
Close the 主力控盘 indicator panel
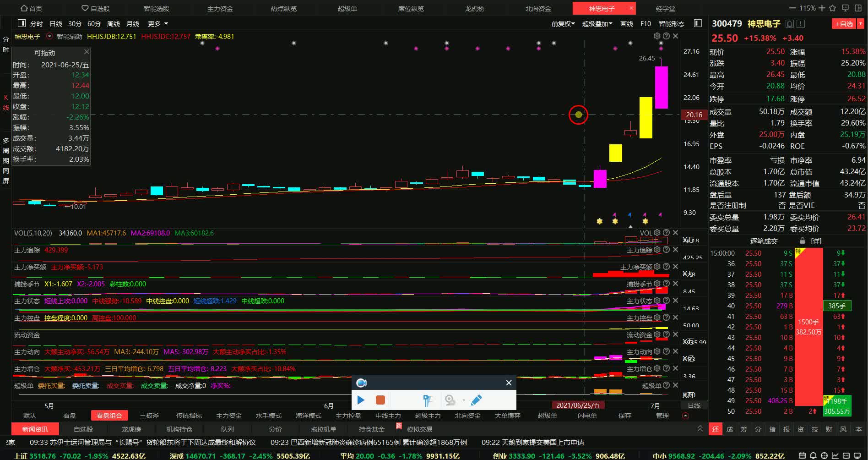(675, 318)
